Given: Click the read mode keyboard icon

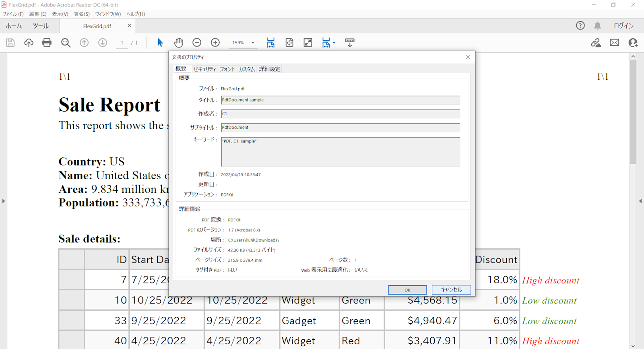Looking at the screenshot, I should click(x=350, y=42).
